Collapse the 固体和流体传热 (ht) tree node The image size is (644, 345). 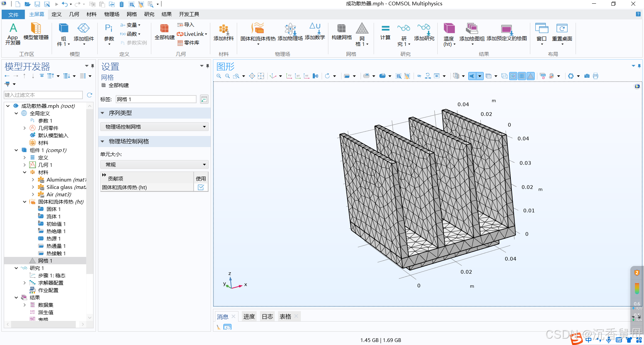[x=24, y=202]
